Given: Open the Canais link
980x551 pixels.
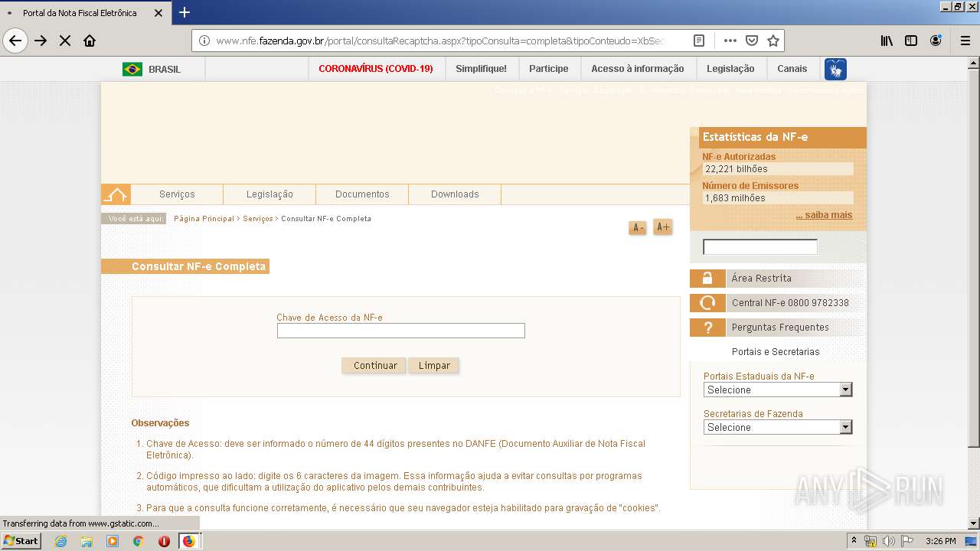Looking at the screenshot, I should (x=792, y=69).
